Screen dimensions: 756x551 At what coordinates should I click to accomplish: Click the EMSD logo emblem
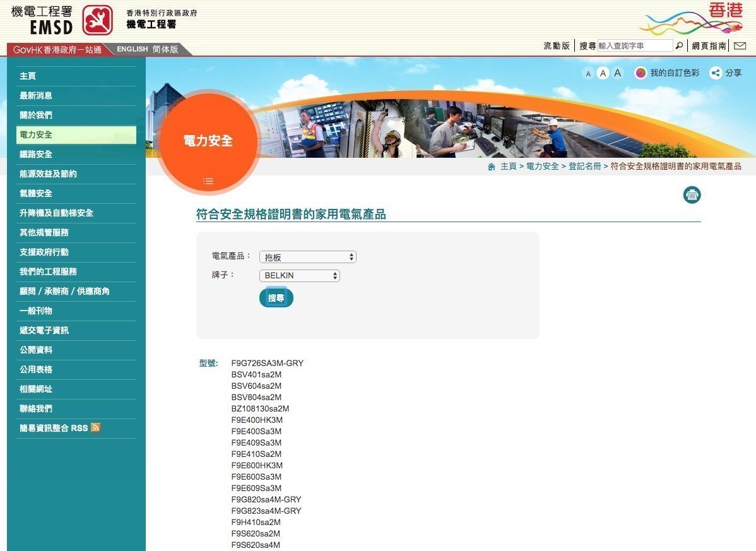point(97,20)
